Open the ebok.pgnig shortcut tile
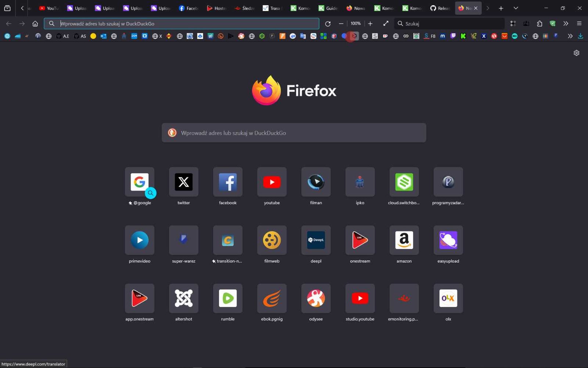The width and height of the screenshot is (588, 368). (272, 298)
